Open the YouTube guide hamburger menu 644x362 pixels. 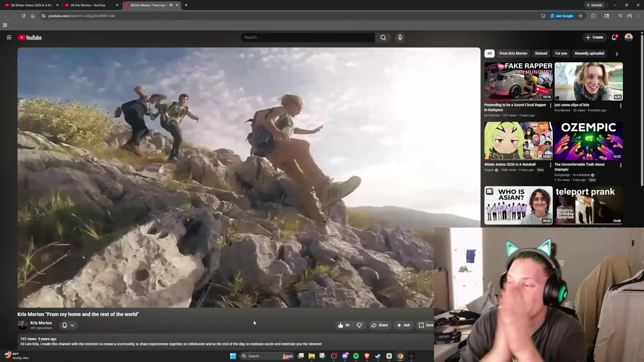click(x=9, y=37)
